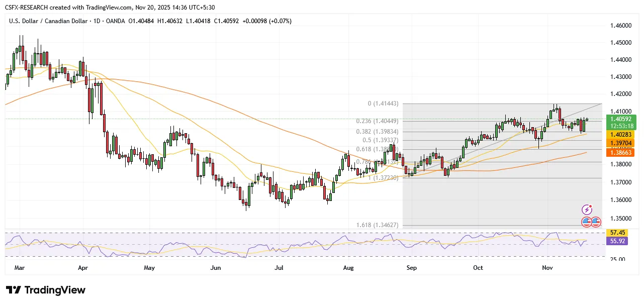Image resolution: width=644 pixels, height=305 pixels.
Task: Click the Sep label on time axis
Action: 412,268
